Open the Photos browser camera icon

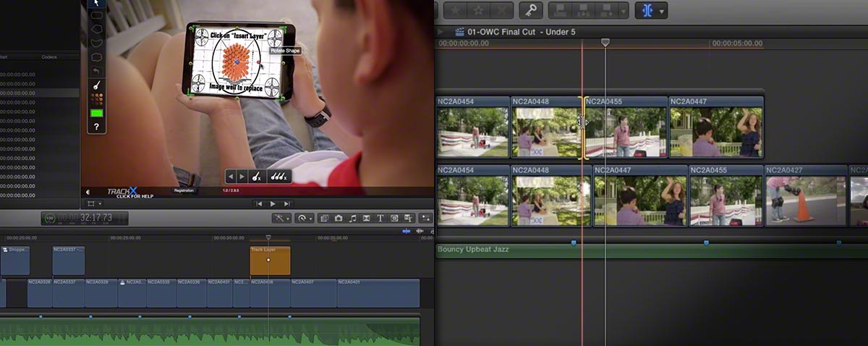338,218
